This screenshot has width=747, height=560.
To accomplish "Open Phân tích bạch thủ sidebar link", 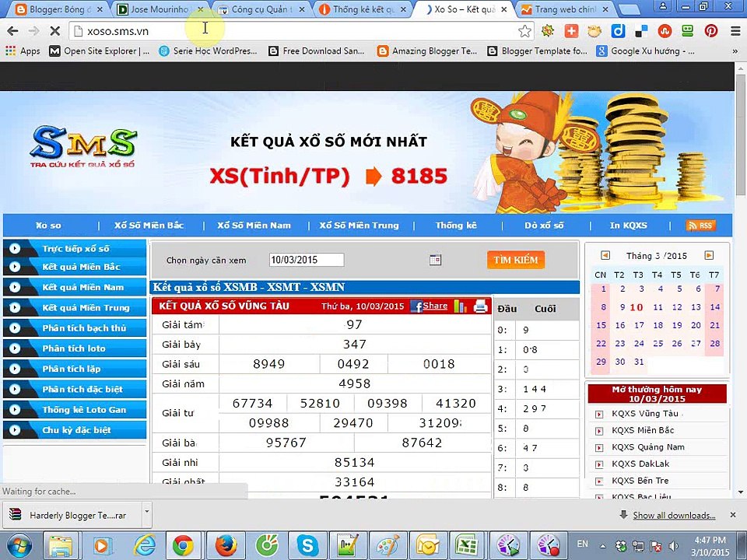I will coord(75,327).
